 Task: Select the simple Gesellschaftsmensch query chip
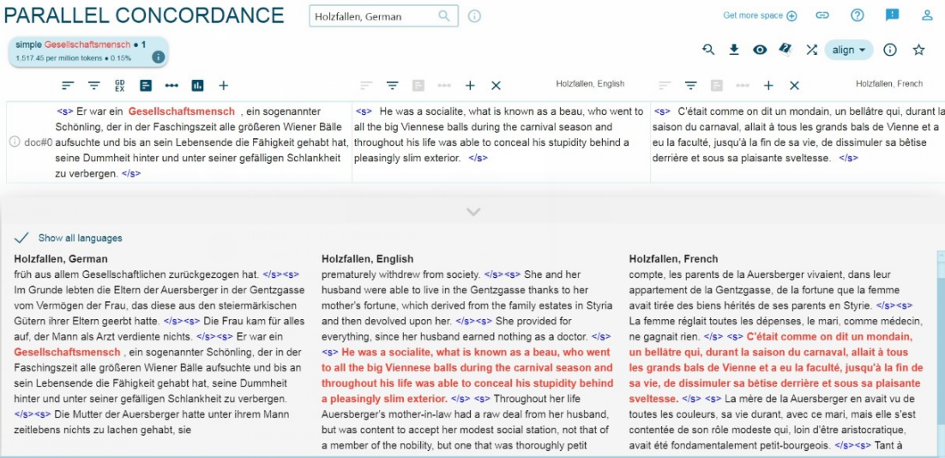point(88,51)
